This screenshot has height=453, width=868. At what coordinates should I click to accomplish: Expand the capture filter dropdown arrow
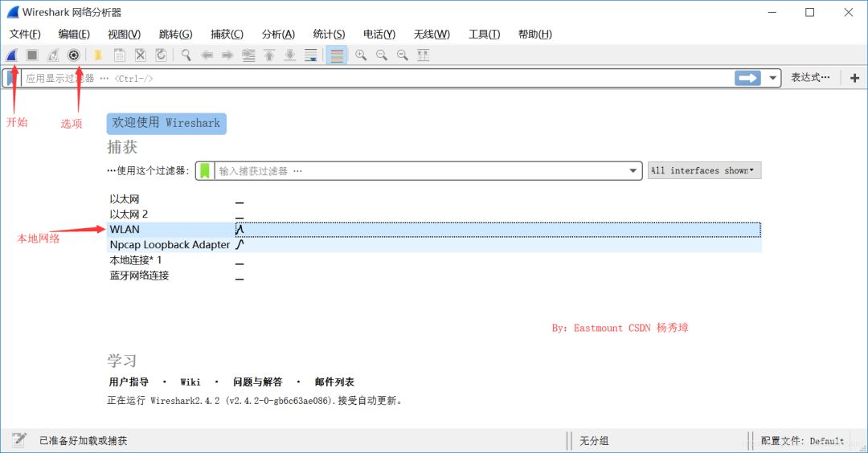pos(633,171)
